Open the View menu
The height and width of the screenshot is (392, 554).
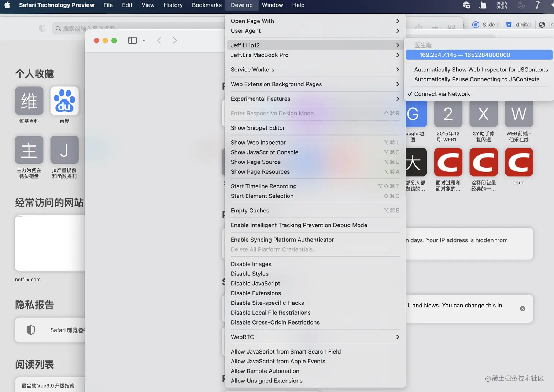click(x=148, y=5)
